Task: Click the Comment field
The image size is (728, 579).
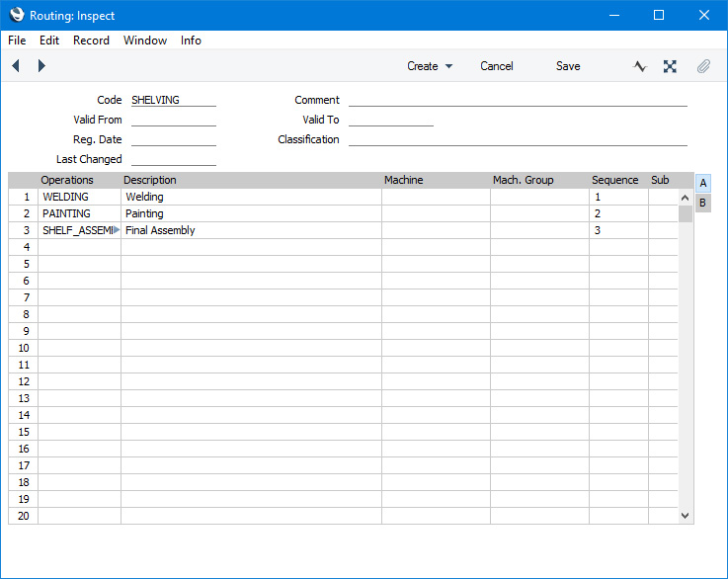Action: 518,100
